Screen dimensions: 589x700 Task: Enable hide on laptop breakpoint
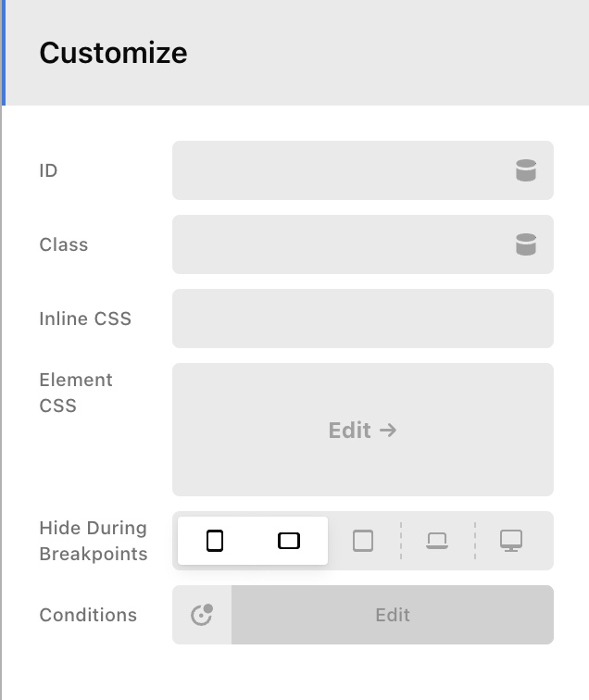pyautogui.click(x=437, y=541)
